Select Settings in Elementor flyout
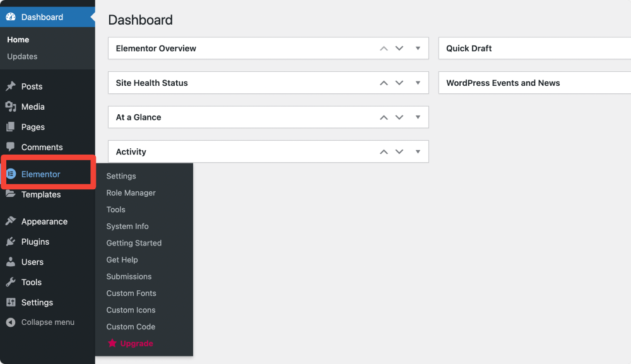Image resolution: width=631 pixels, height=364 pixels. coord(121,176)
